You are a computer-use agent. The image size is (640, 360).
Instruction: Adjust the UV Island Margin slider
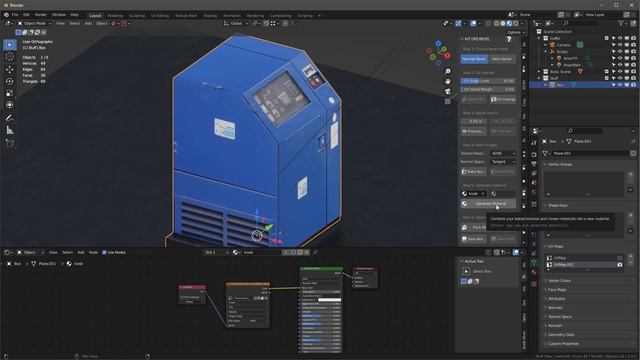[x=488, y=89]
